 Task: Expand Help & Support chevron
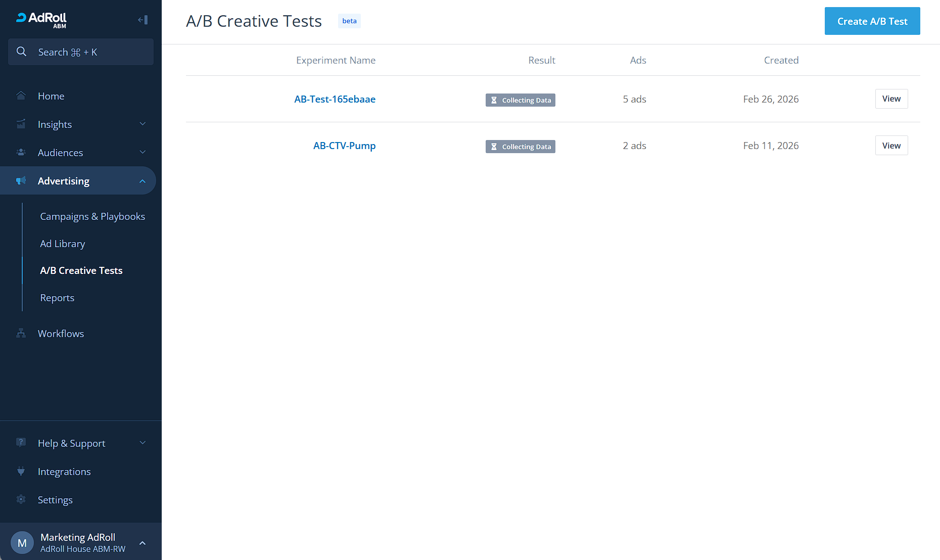coord(143,443)
